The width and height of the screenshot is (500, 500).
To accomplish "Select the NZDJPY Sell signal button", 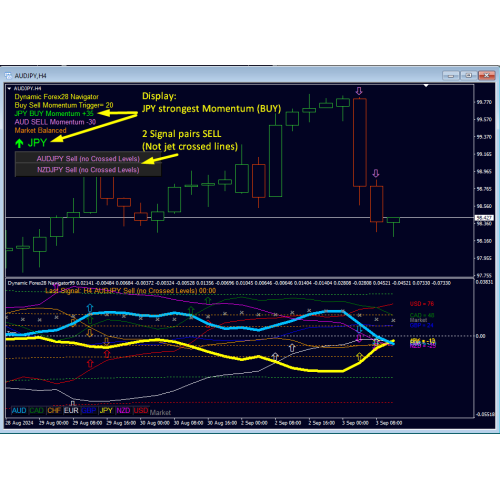I will pyautogui.click(x=88, y=170).
